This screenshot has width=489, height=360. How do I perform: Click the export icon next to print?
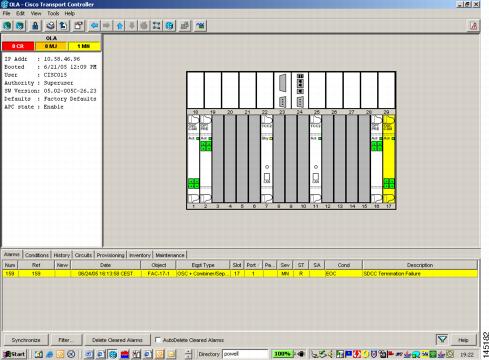pos(63,26)
